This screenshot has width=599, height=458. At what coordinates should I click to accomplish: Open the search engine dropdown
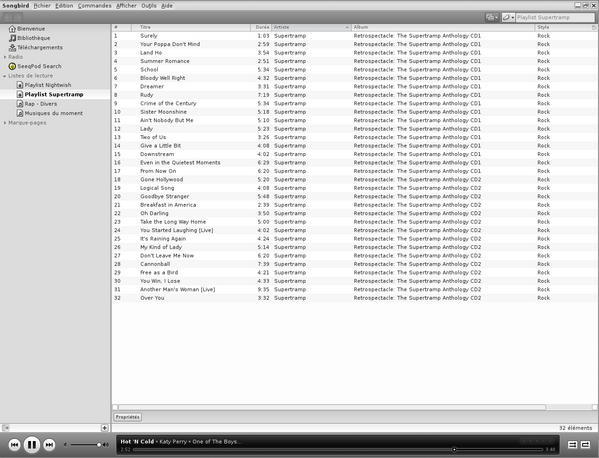click(x=508, y=17)
